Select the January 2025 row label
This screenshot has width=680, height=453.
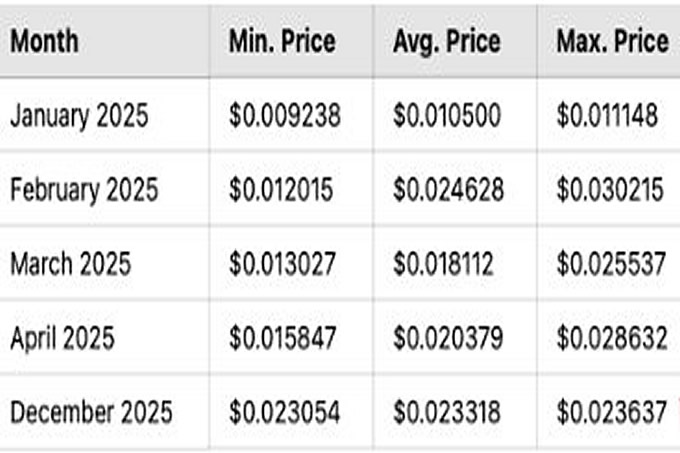pyautogui.click(x=79, y=116)
